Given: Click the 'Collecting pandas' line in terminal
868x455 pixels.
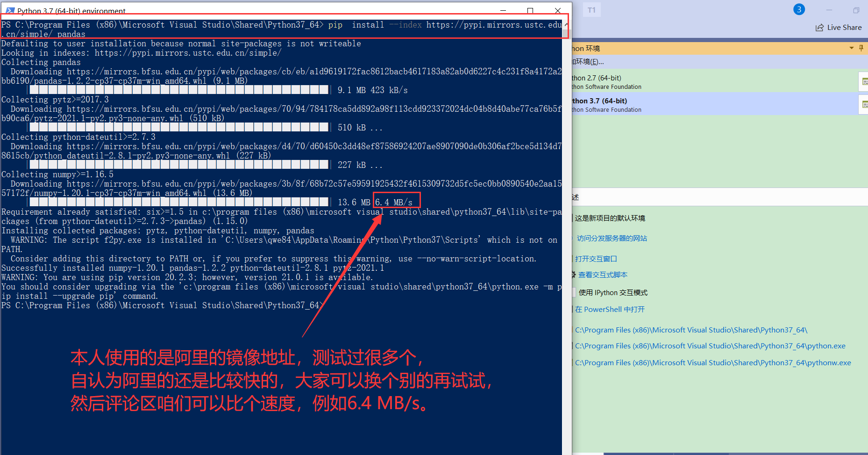Looking at the screenshot, I should click(41, 62).
